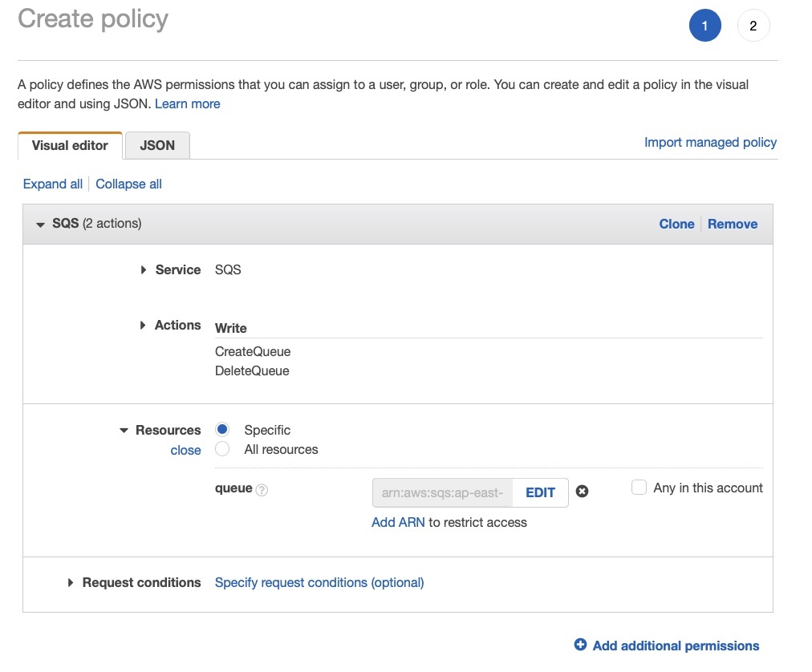Expand the Service section
The height and width of the screenshot is (672, 812).
click(144, 270)
